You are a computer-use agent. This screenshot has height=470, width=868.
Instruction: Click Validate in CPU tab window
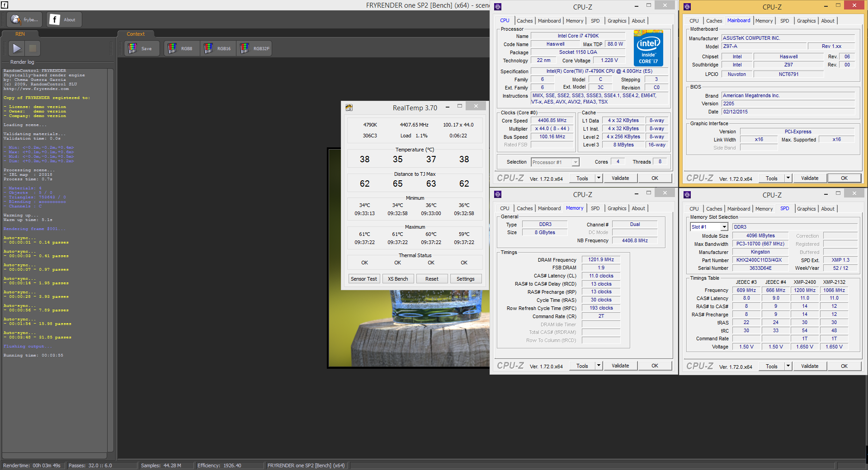(x=620, y=178)
